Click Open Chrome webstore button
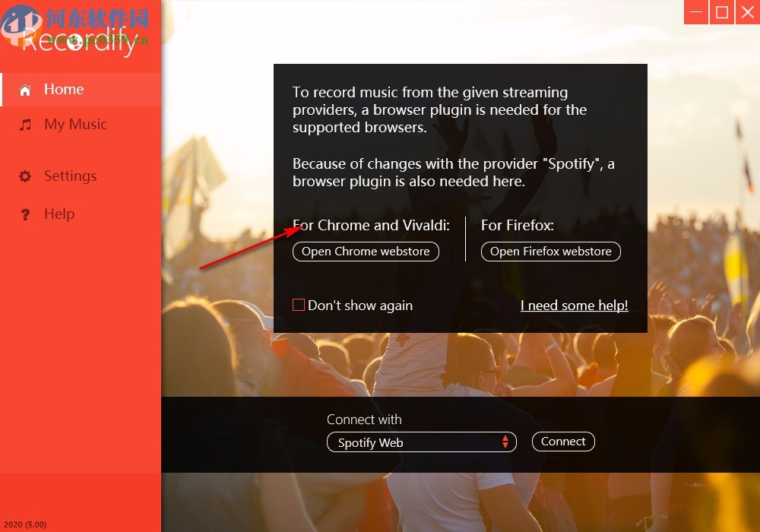760x532 pixels. [x=366, y=252]
